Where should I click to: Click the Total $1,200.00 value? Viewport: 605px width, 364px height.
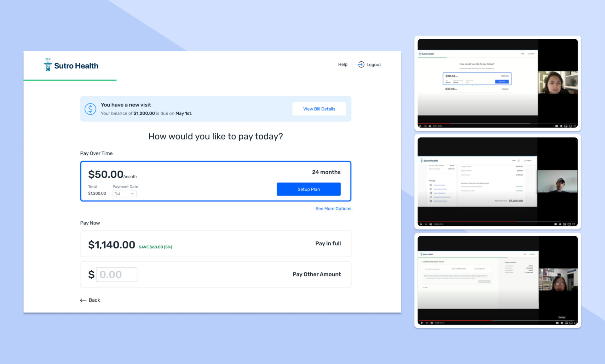coord(97,193)
